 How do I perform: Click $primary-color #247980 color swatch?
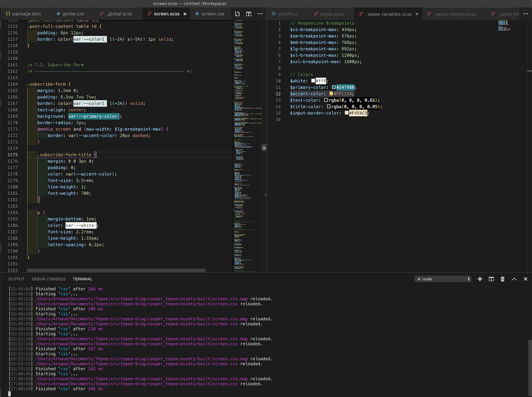tap(334, 87)
